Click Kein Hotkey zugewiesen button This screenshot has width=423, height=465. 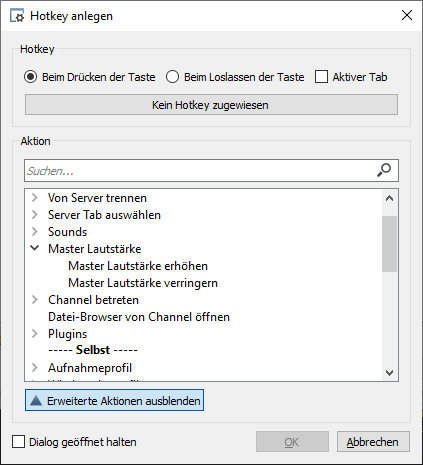(211, 105)
